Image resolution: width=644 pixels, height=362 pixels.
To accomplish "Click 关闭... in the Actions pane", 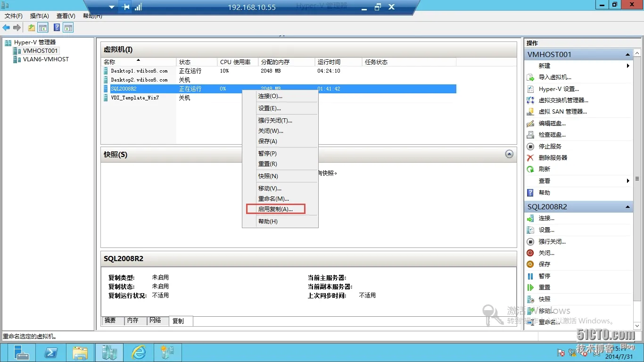I will tap(546, 253).
